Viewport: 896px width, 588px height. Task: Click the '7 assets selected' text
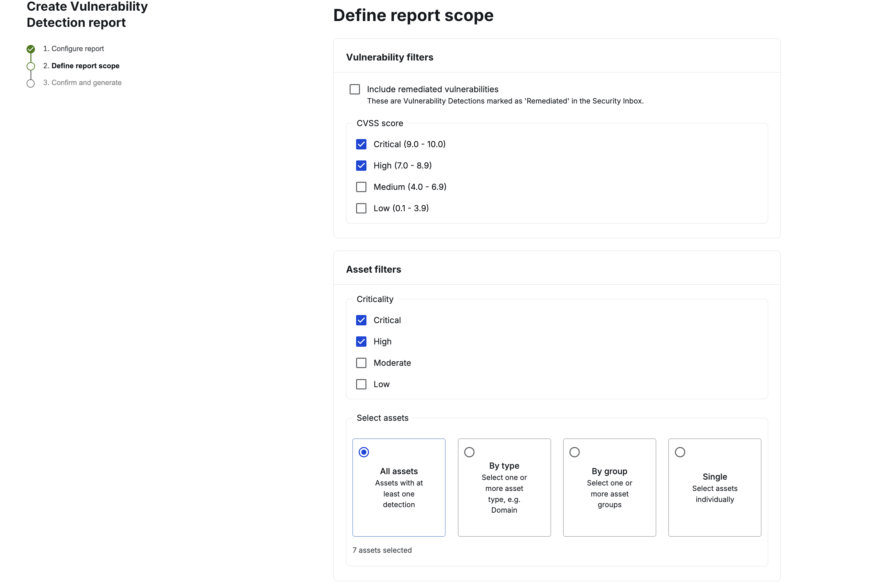(x=382, y=550)
